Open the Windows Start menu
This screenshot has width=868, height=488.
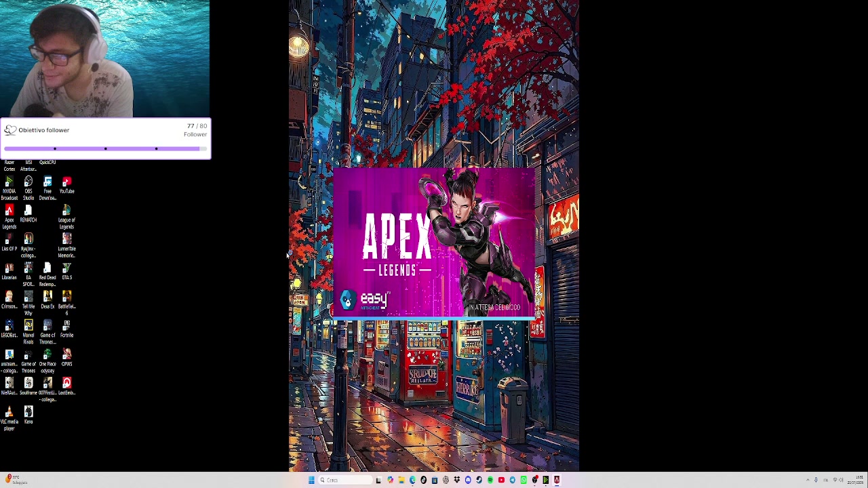click(x=311, y=480)
